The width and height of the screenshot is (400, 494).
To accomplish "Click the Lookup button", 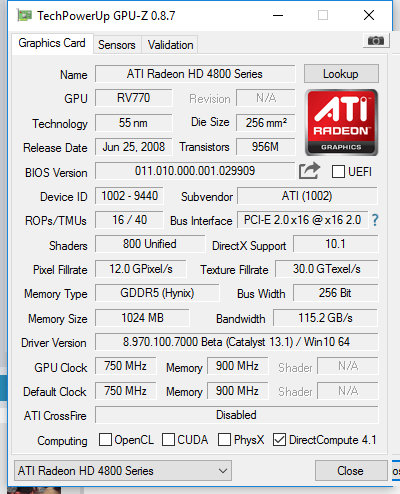I will pyautogui.click(x=341, y=74).
